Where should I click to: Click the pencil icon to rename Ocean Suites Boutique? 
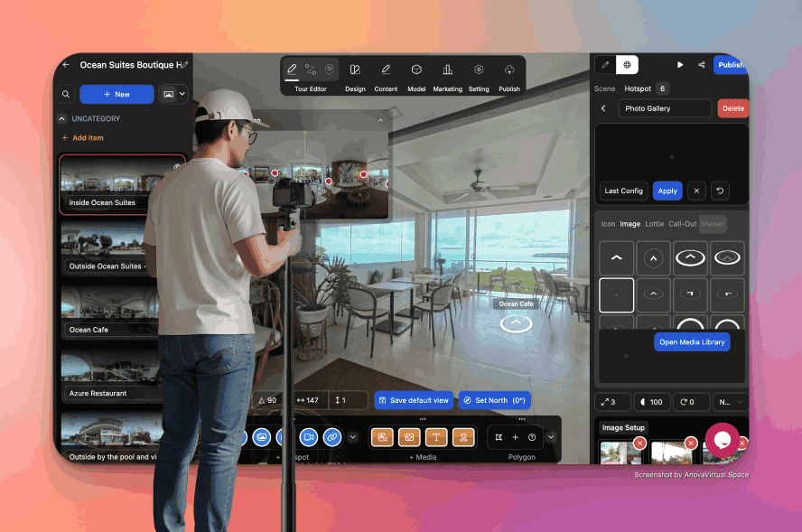coord(185,64)
